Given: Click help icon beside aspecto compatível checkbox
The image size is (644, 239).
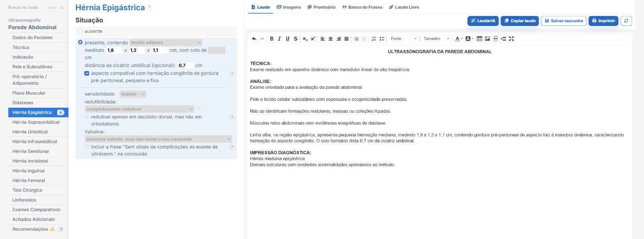Looking at the screenshot, I should pyautogui.click(x=232, y=74).
